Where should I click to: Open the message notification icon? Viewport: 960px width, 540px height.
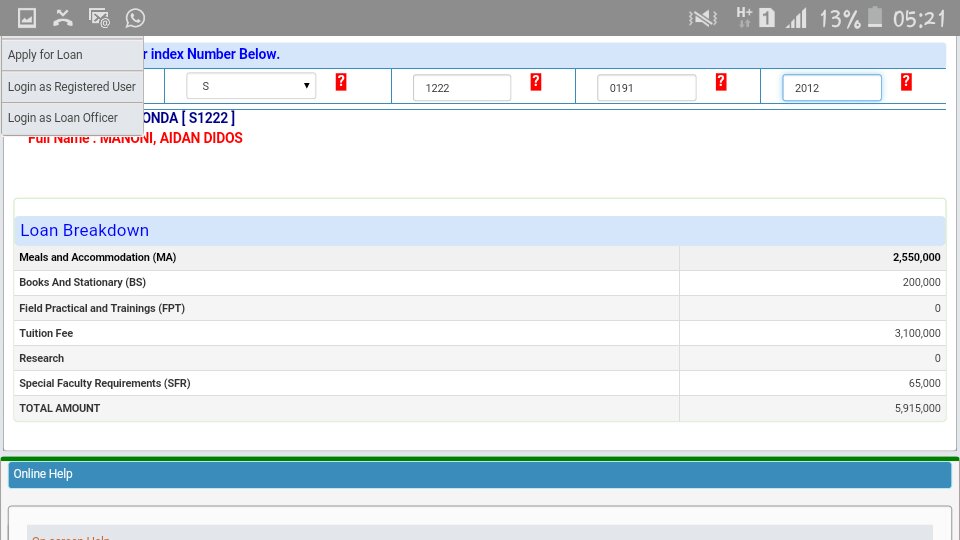pos(99,18)
